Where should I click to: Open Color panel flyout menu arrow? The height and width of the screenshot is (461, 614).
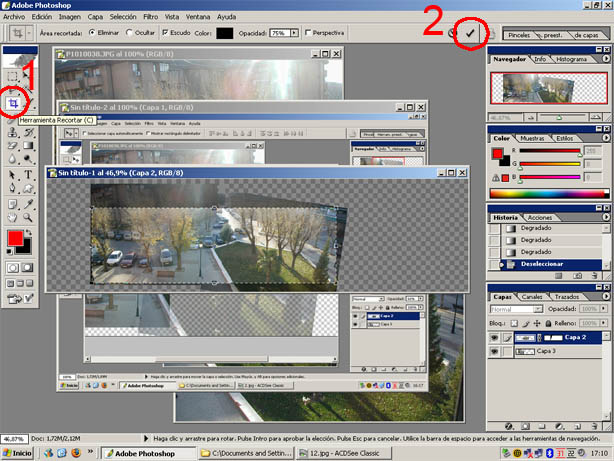pyautogui.click(x=606, y=138)
